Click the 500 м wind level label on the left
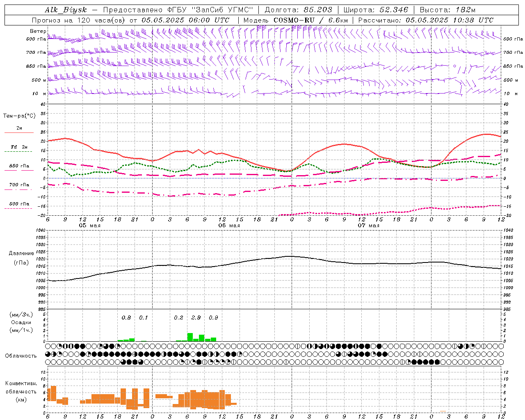 (39, 80)
